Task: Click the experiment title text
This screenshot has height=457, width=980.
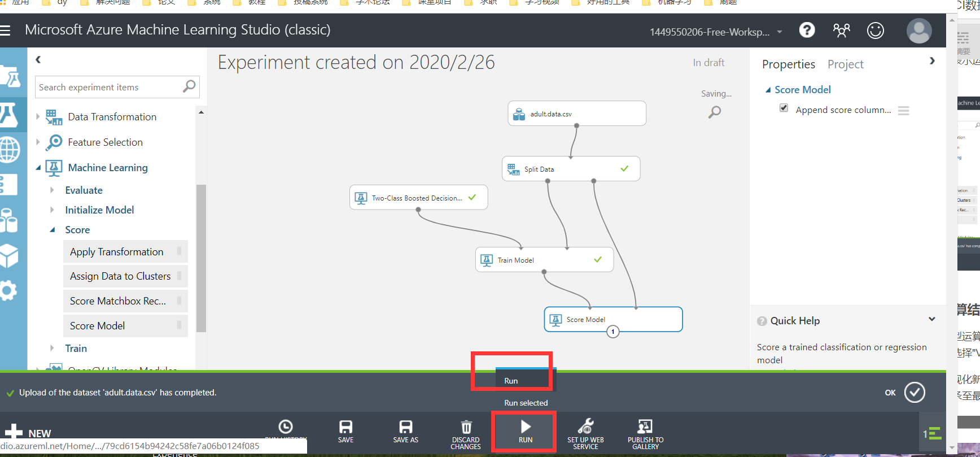Action: (356, 62)
